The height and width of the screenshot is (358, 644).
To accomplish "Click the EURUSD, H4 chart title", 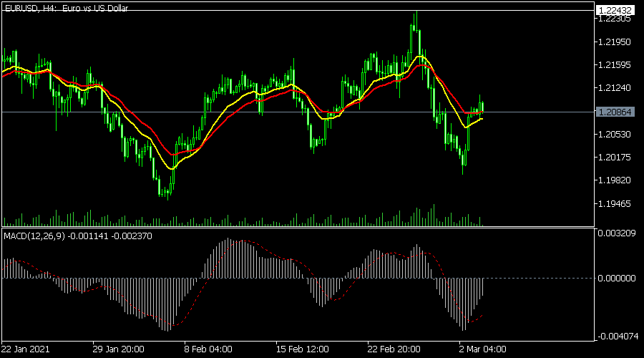I will click(x=67, y=8).
